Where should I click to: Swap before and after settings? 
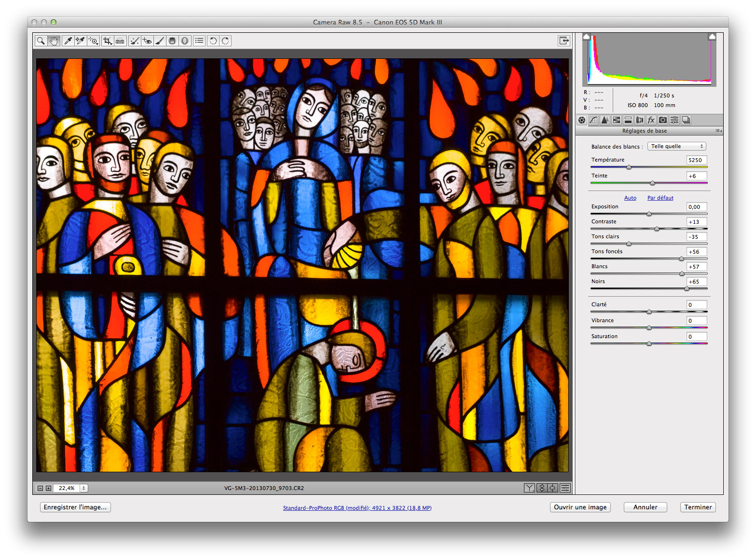tap(542, 488)
